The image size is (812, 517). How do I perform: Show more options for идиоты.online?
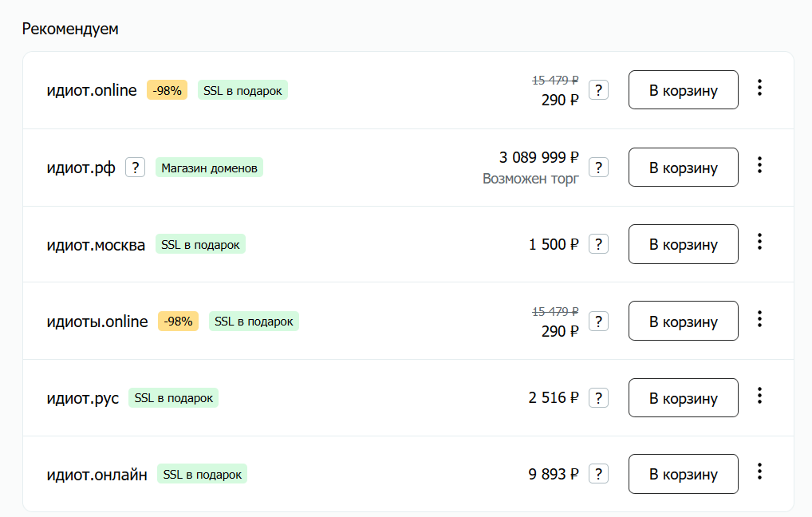[759, 318]
